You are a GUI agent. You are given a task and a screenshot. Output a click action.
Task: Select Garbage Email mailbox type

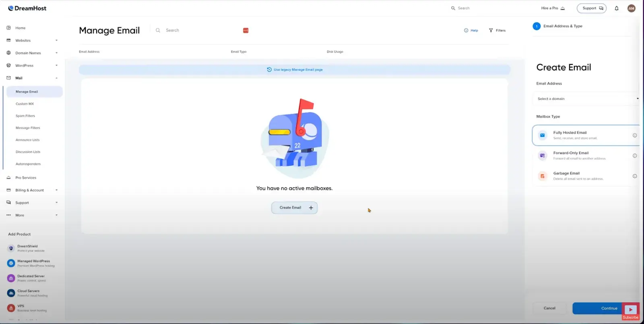[x=586, y=176]
